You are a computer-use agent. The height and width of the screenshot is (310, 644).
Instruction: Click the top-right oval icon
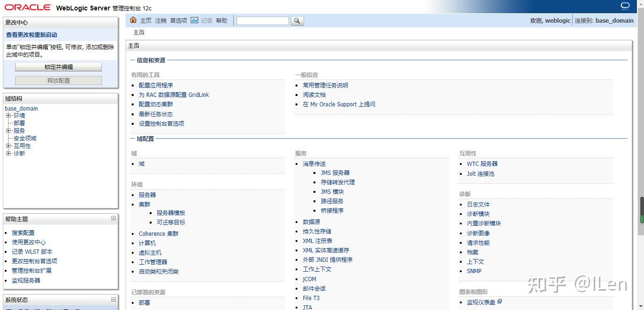[x=625, y=6]
